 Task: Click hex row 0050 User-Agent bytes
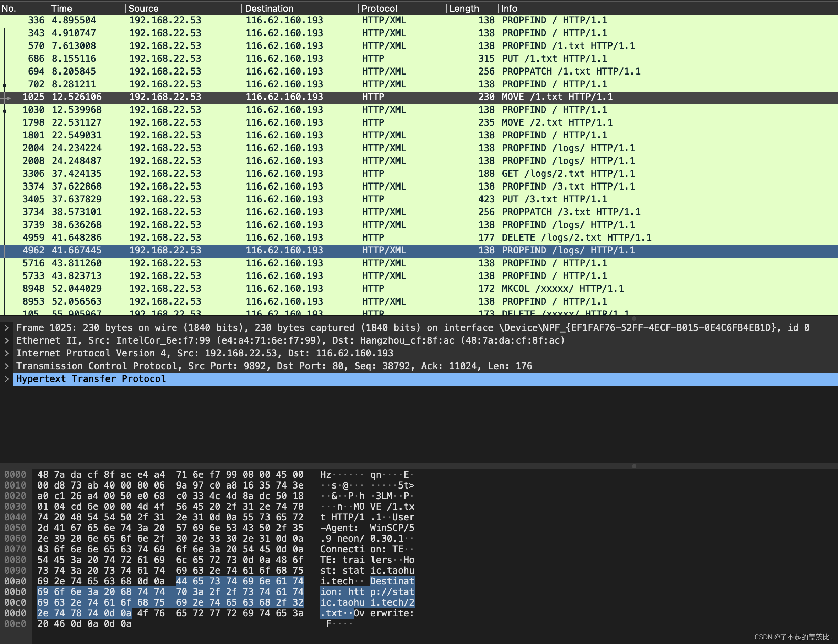tap(170, 528)
